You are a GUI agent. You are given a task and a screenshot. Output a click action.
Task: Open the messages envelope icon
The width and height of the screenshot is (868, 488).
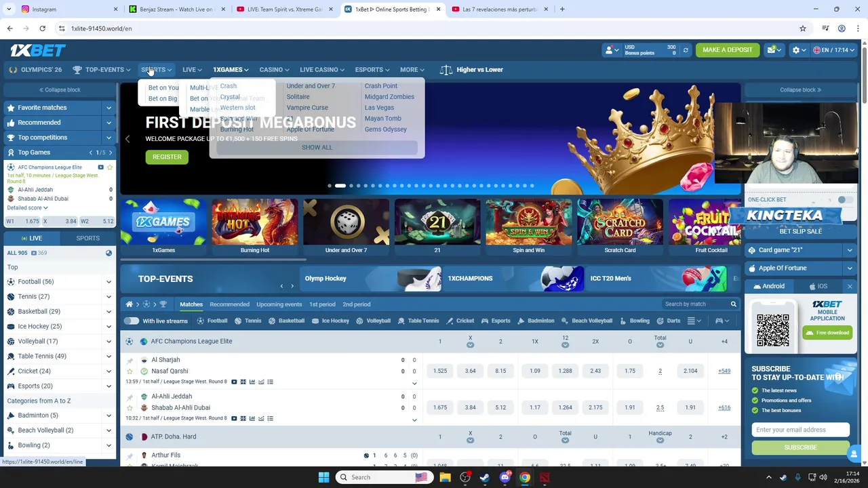point(773,50)
